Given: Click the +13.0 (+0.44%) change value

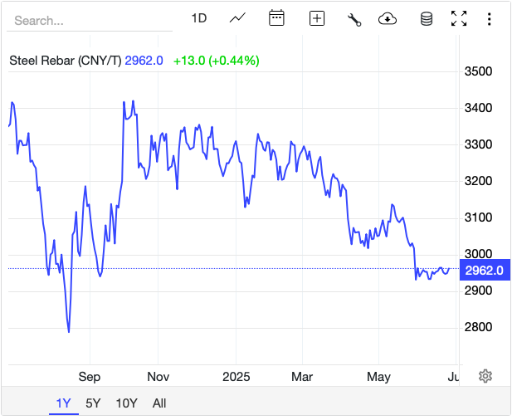Looking at the screenshot, I should tap(216, 60).
